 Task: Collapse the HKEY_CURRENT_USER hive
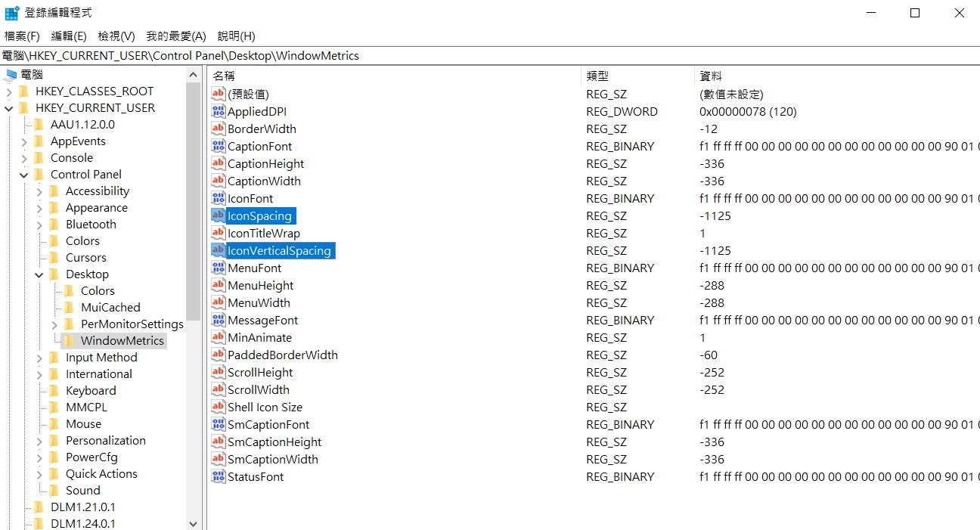coord(9,108)
